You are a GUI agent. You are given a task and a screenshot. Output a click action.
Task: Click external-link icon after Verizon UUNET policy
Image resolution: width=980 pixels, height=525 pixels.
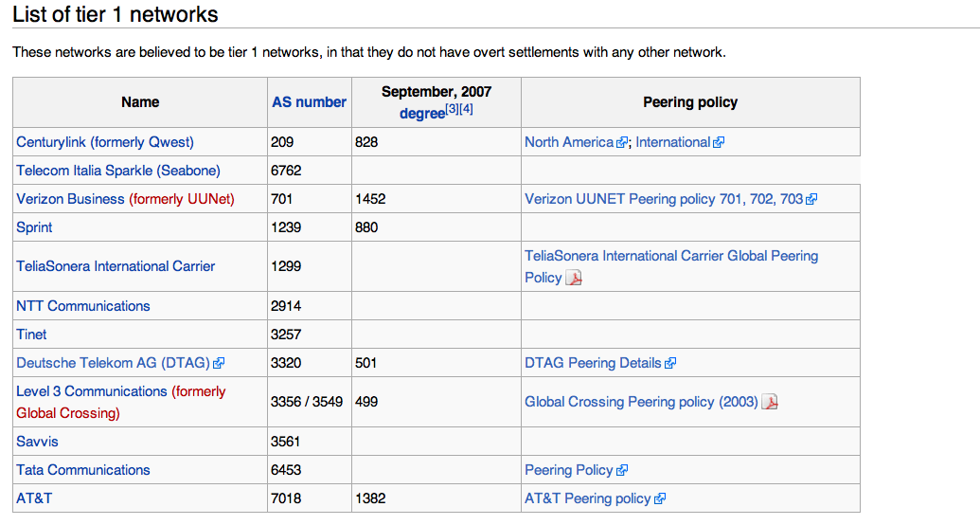(x=811, y=200)
